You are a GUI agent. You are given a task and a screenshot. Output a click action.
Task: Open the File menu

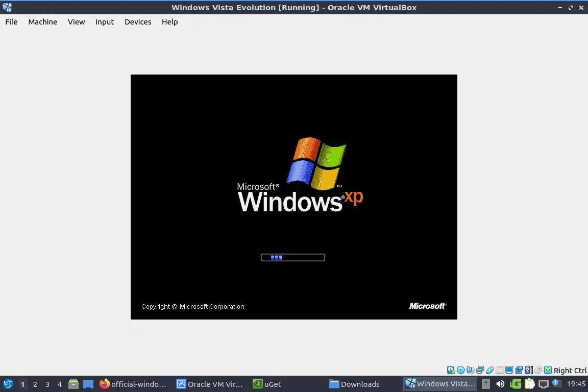[11, 22]
